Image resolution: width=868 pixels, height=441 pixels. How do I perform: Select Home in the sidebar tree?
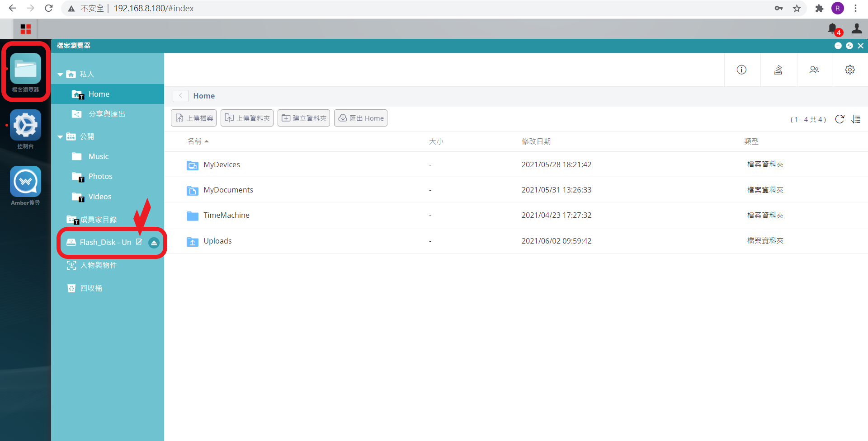click(108, 94)
